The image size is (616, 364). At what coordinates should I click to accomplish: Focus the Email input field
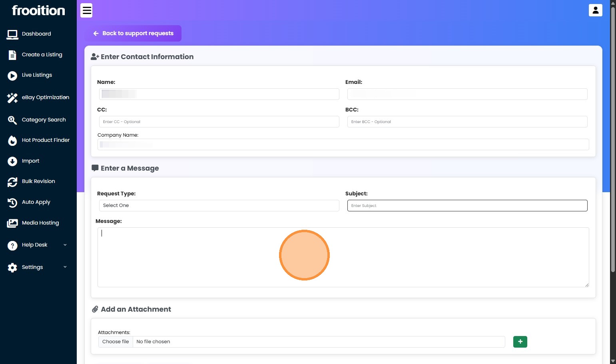coord(467,94)
